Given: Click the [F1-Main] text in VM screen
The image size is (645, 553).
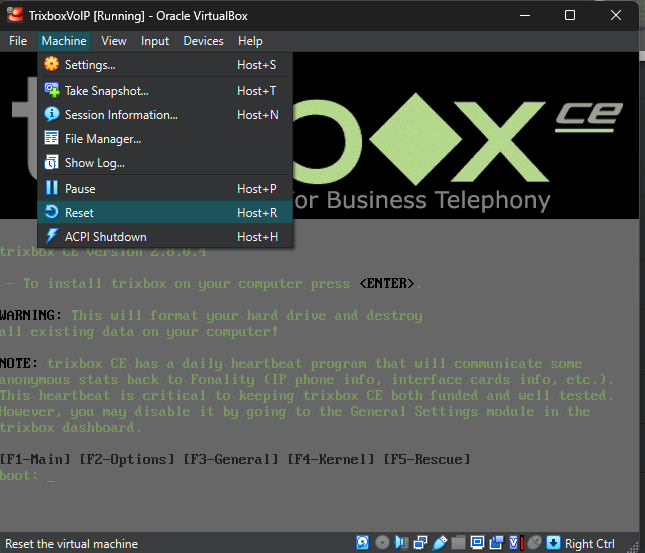Looking at the screenshot, I should coord(35,459).
